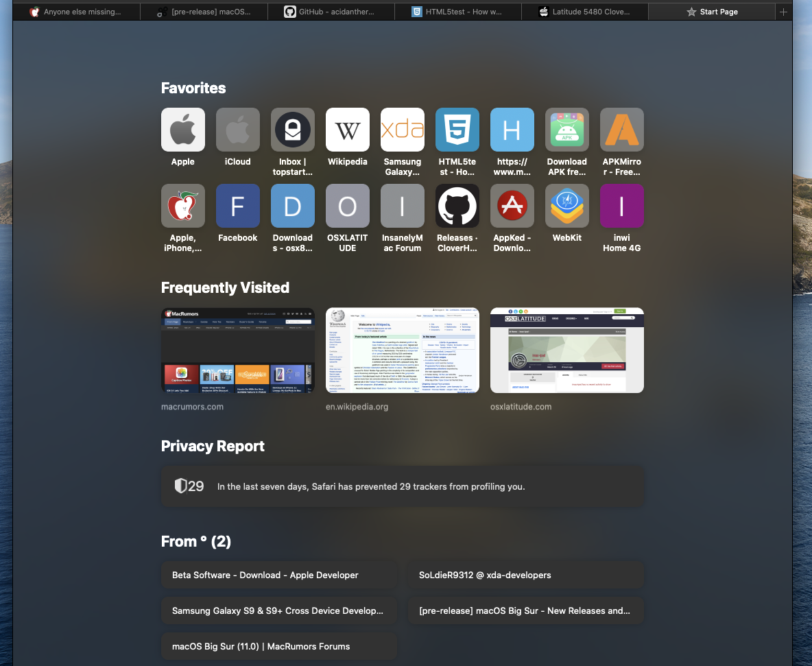
Task: Open Samsung Galaxy S9 & S9+ Cross Device link
Action: click(279, 610)
